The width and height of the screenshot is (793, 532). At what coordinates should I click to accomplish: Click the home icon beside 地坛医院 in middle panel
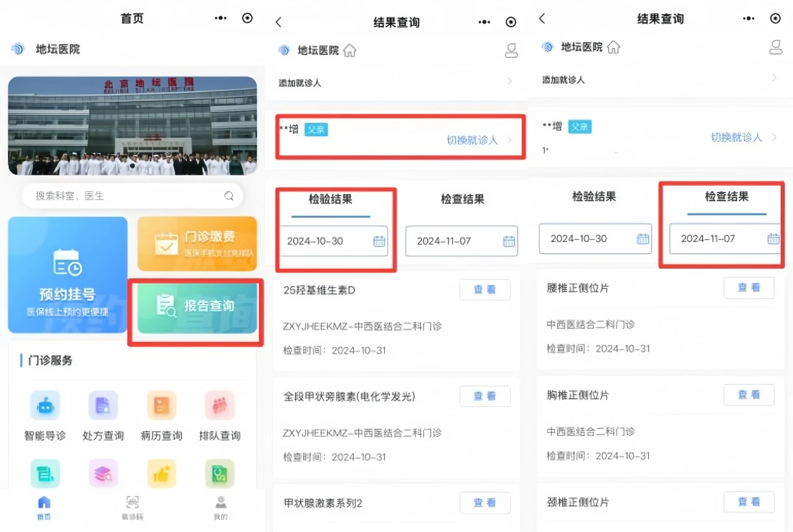coord(350,50)
